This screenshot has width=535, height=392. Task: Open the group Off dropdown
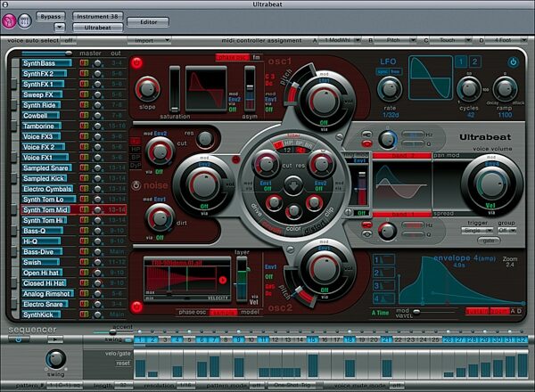(506, 231)
